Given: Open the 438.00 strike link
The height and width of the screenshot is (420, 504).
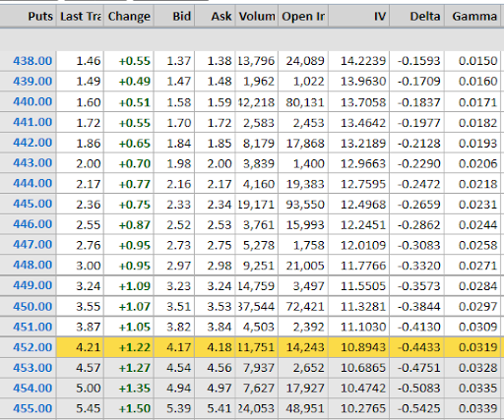Looking at the screenshot, I should pyautogui.click(x=32, y=61).
